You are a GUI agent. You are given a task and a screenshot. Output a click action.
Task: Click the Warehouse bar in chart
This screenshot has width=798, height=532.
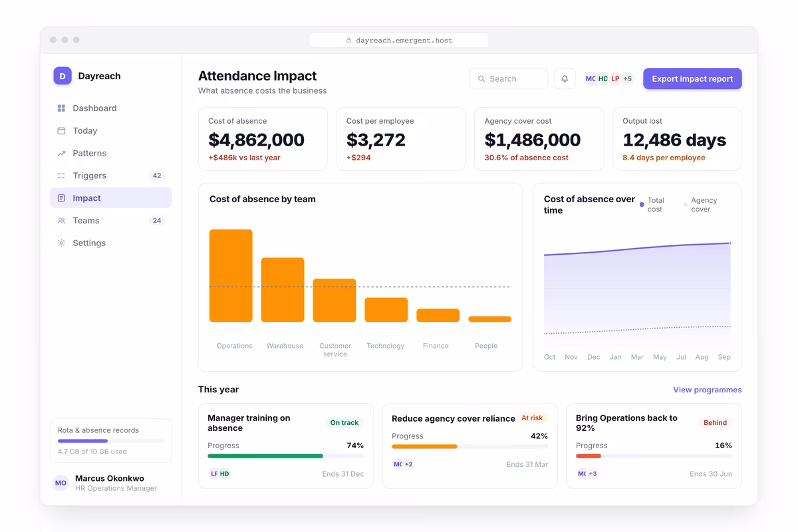[x=283, y=290]
